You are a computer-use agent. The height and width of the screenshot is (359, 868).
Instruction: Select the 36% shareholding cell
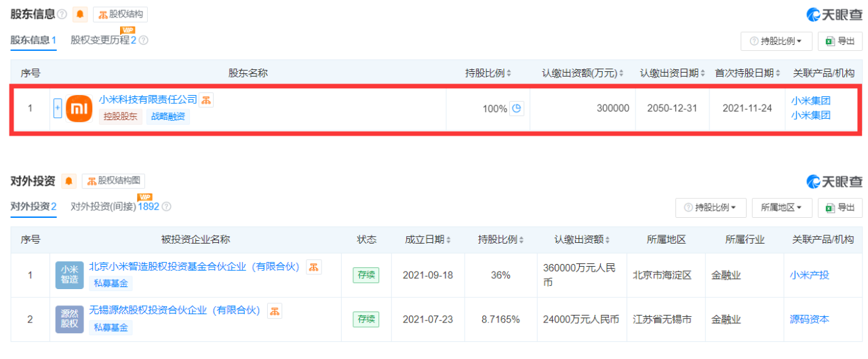[500, 275]
